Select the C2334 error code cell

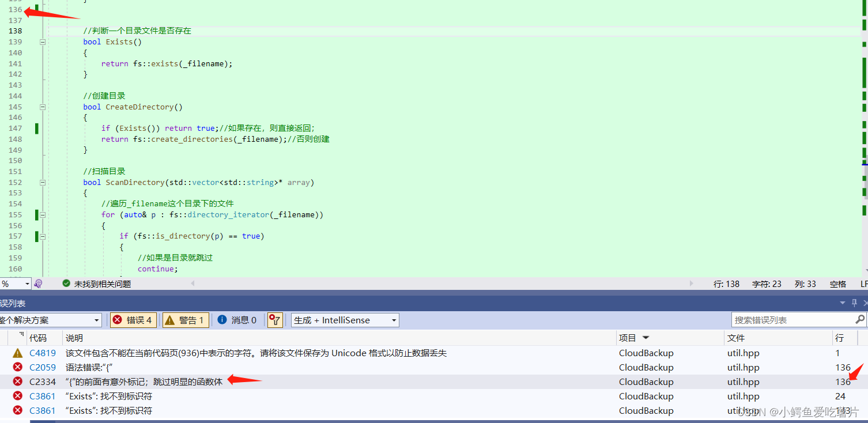click(43, 382)
